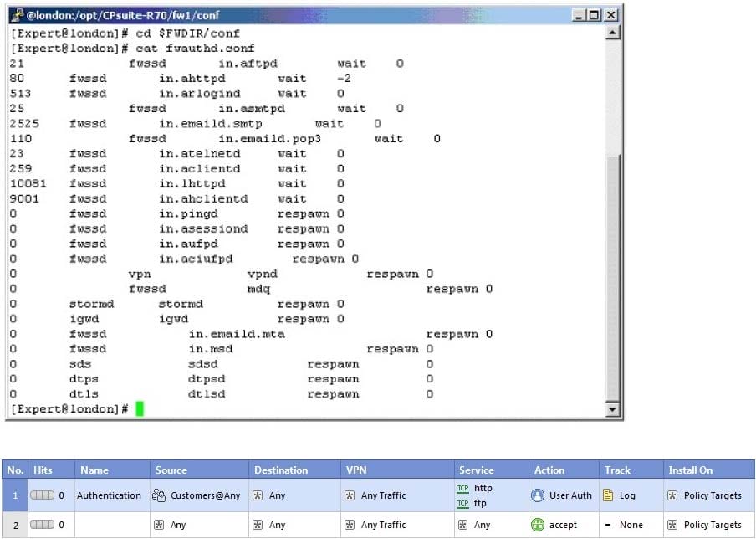Click the TCP icon next to ftp
The image size is (756, 539).
[x=462, y=503]
